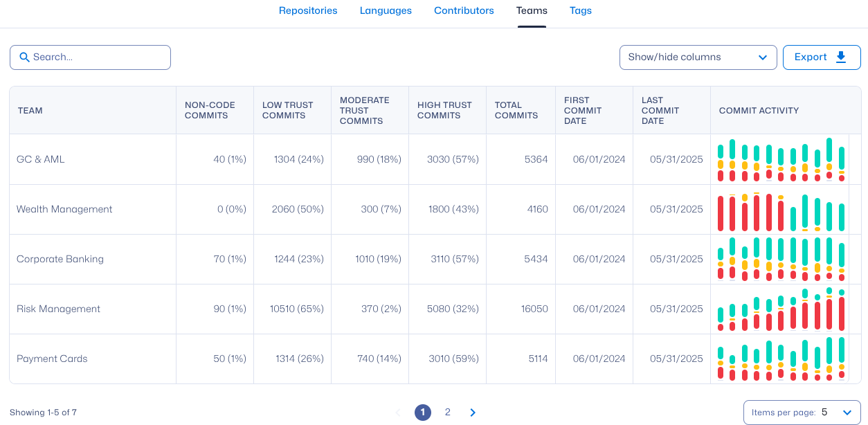The width and height of the screenshot is (868, 425).
Task: Click the Export download arrow icon
Action: 841,57
